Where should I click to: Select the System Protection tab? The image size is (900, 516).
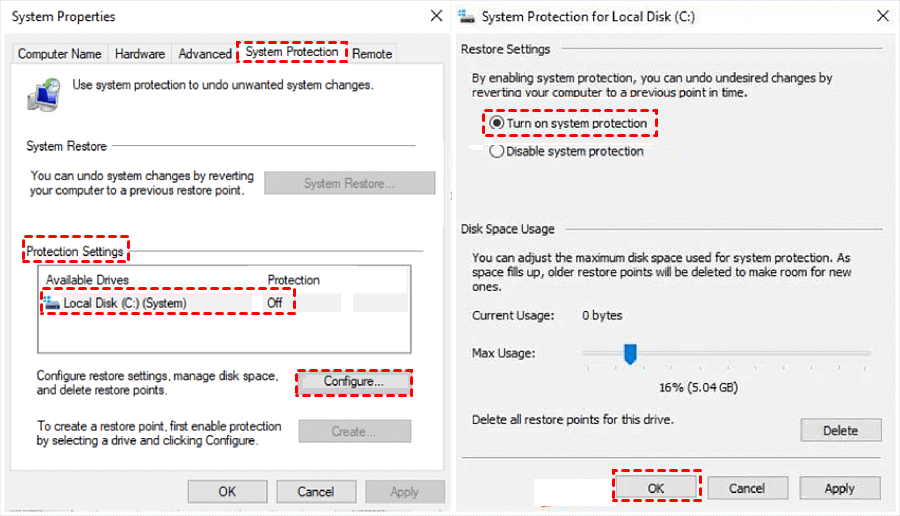tap(292, 52)
